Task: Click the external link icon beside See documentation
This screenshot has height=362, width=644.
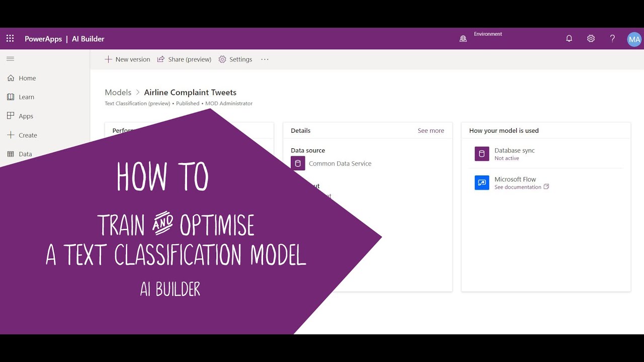Action: click(x=546, y=187)
